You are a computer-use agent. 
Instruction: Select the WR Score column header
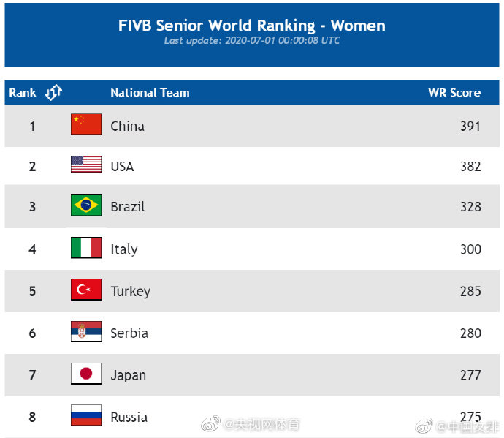(454, 93)
